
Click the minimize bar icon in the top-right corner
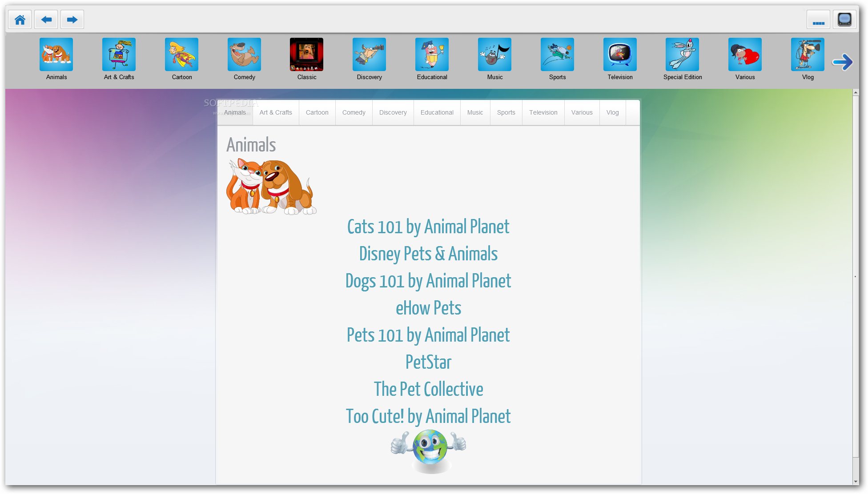(818, 20)
